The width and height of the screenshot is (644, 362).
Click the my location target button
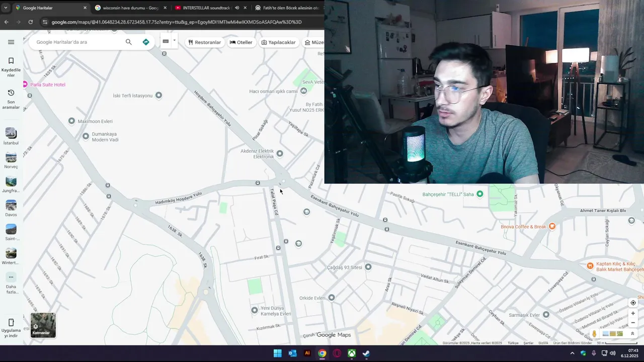click(633, 303)
